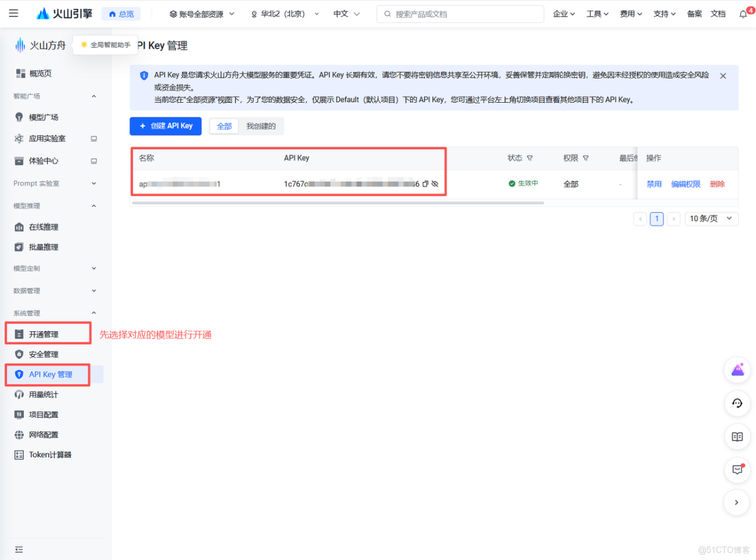Open the notification bell with 4 alerts
Screen dimensions: 756x560
tap(743, 13)
